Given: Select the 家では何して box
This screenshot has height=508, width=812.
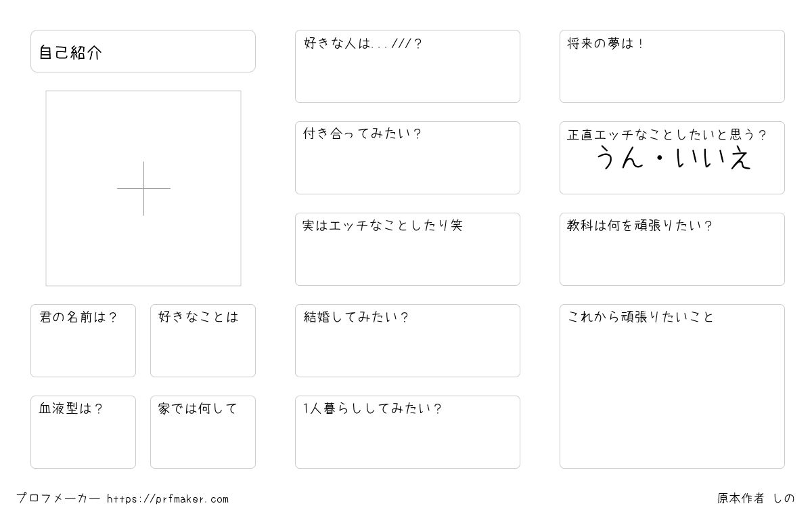Looking at the screenshot, I should point(203,432).
